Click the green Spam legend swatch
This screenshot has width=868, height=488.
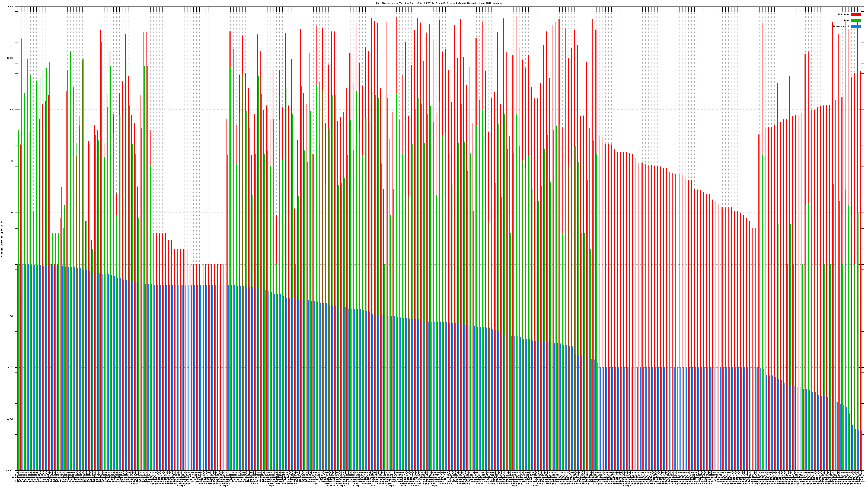pos(856,21)
